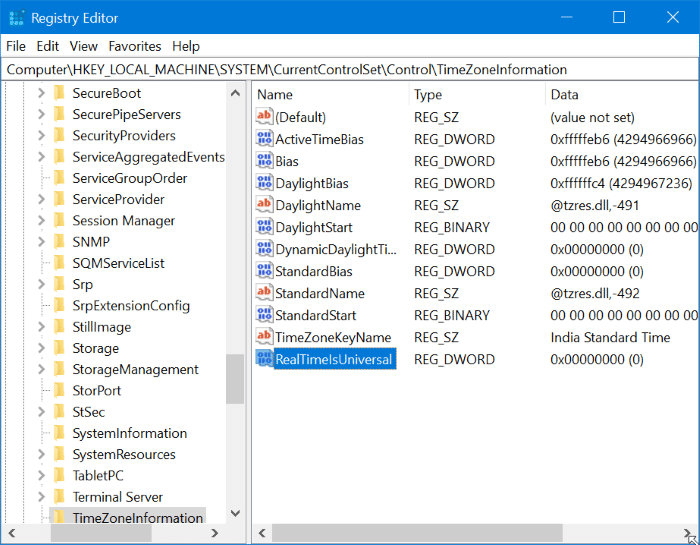Click the SecurePipeServers folder icon
The image size is (700, 545).
click(59, 114)
